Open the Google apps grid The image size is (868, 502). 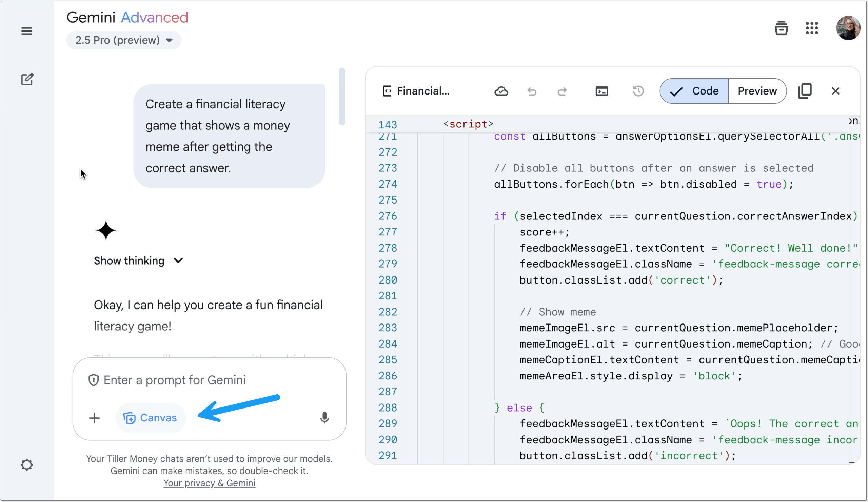click(811, 28)
